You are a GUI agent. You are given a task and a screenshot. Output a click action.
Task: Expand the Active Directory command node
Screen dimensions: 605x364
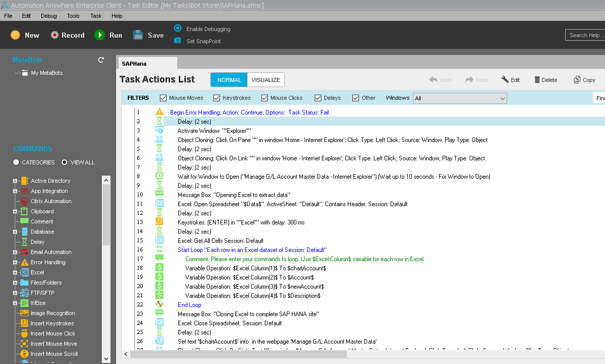click(x=15, y=181)
